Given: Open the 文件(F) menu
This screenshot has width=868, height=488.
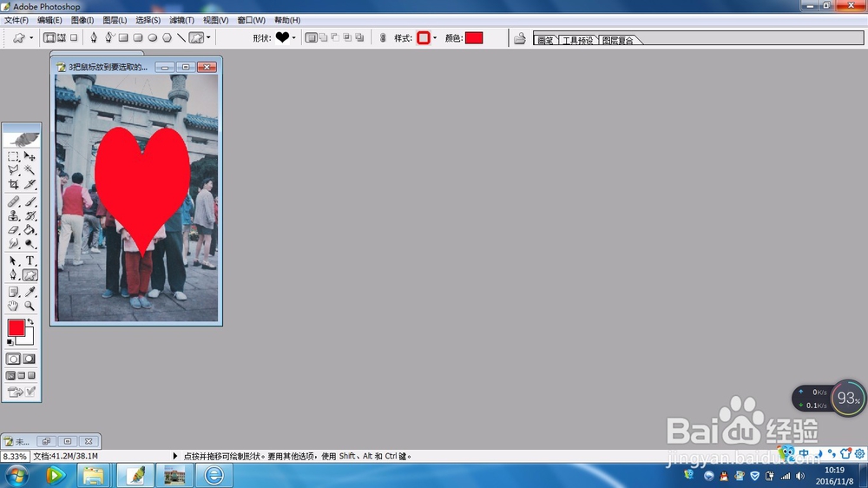Looking at the screenshot, I should [16, 20].
